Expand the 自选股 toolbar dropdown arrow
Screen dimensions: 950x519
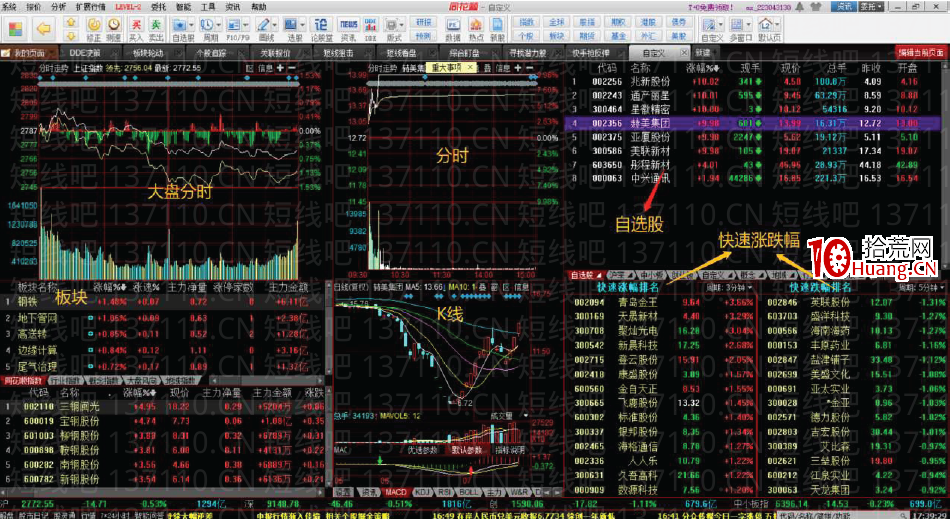[x=192, y=25]
